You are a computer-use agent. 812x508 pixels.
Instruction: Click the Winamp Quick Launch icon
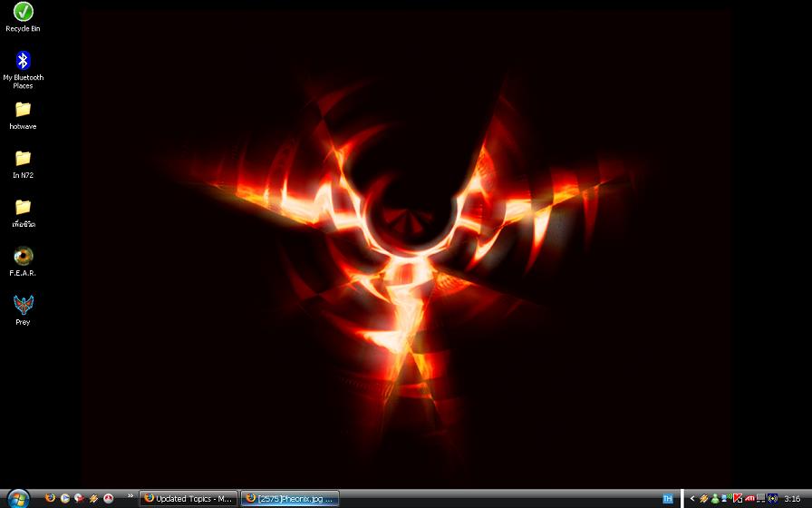[x=93, y=499]
